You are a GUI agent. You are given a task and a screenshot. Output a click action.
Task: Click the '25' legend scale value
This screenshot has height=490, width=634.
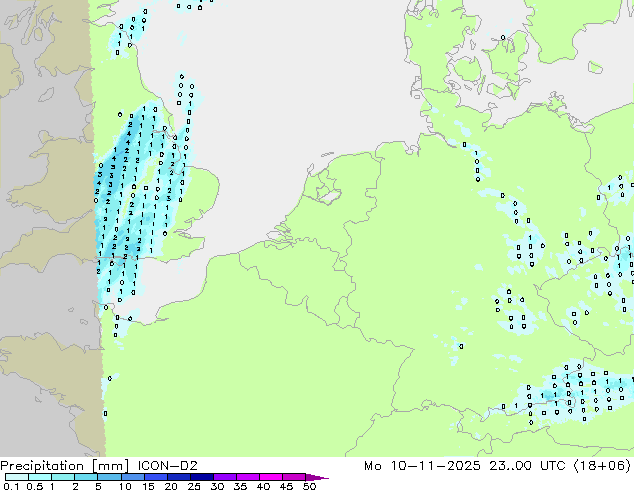tap(194, 486)
